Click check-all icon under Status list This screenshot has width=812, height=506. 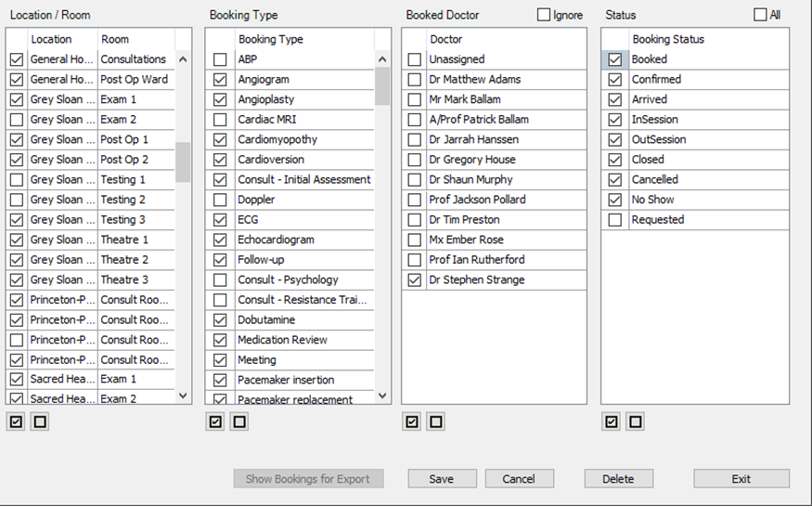click(x=611, y=422)
